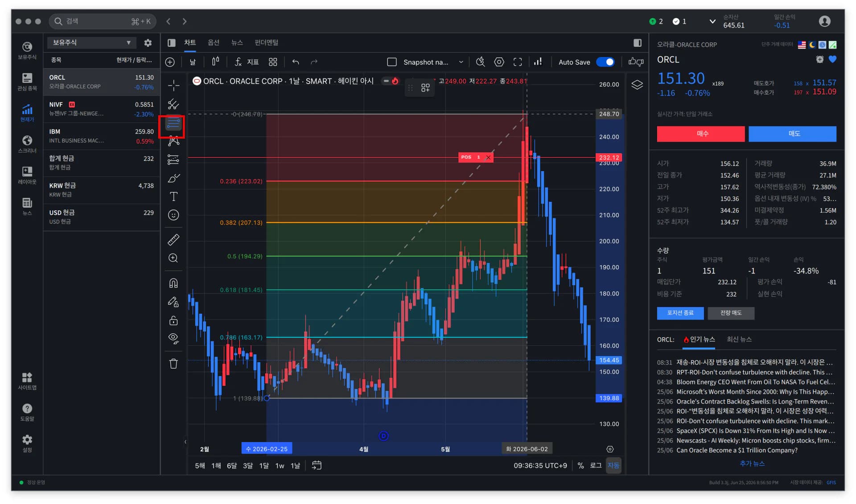
Task: Open the chart layout grid menu
Action: tap(273, 62)
